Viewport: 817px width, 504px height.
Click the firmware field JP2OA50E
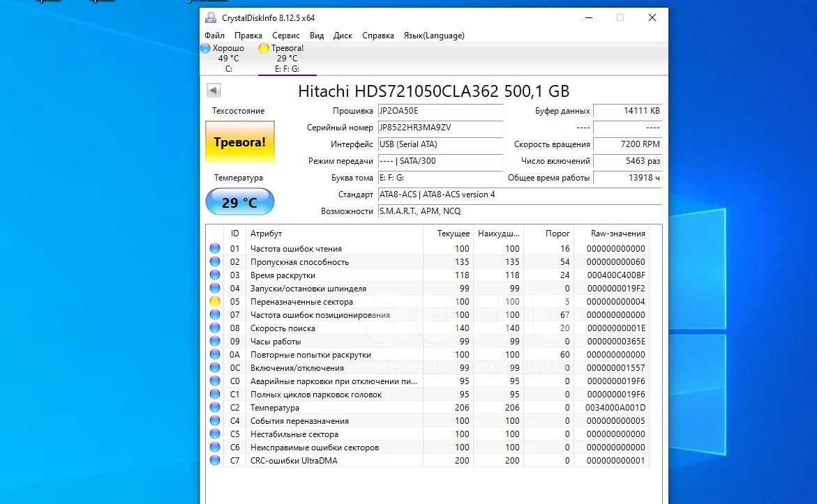[440, 111]
